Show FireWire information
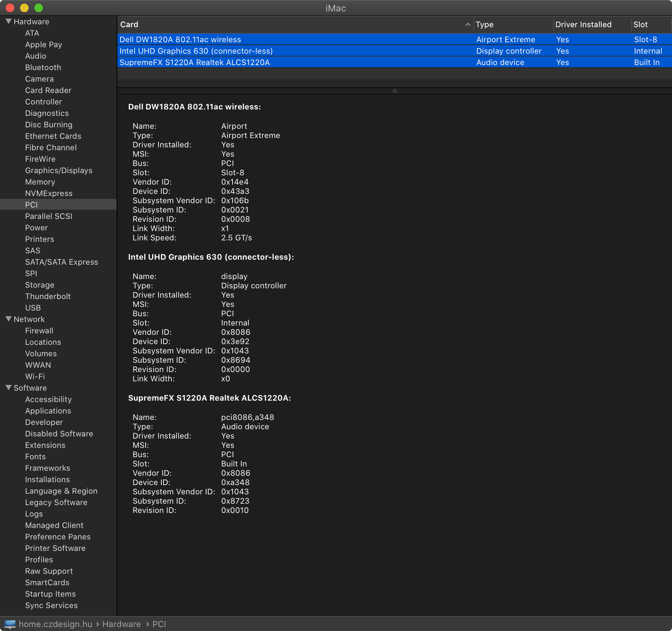The image size is (672, 631). 40,159
